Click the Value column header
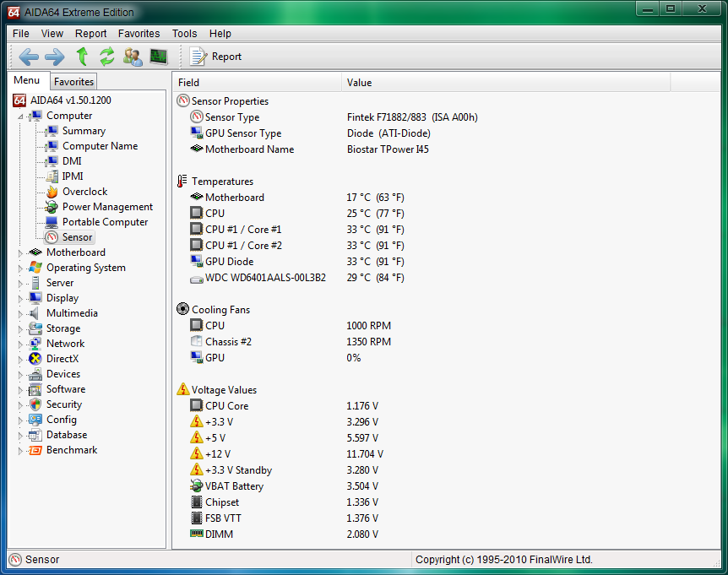 tap(506, 83)
